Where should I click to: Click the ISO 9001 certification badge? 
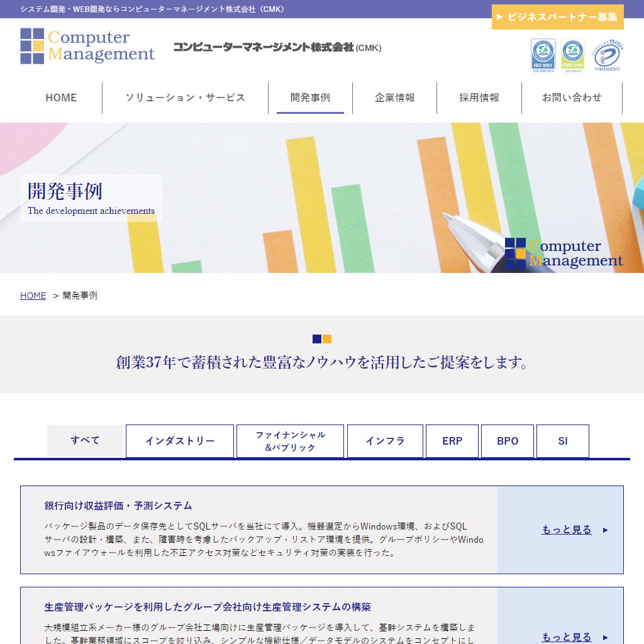tap(542, 55)
